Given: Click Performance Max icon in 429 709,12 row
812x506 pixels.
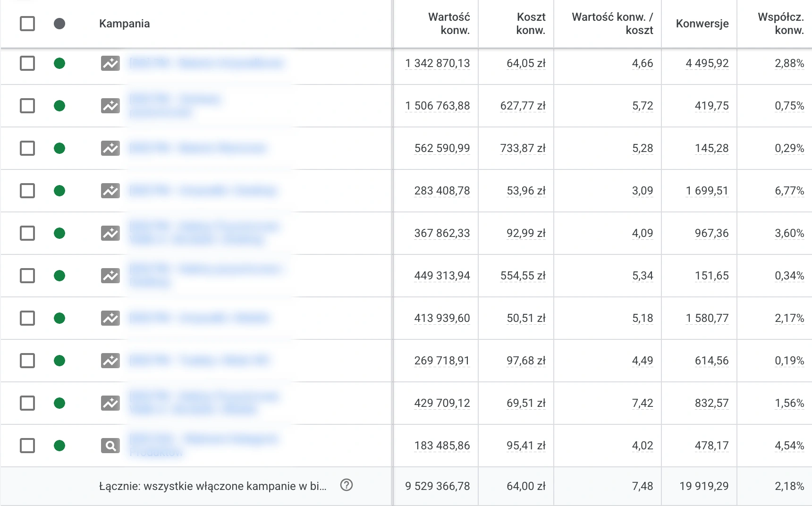Looking at the screenshot, I should pyautogui.click(x=110, y=403).
